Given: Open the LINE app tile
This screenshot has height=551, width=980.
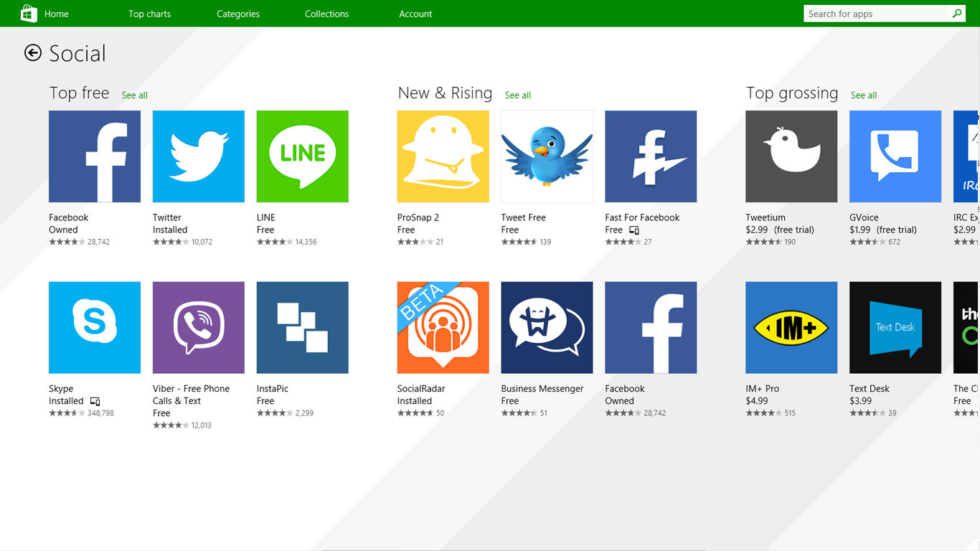Looking at the screenshot, I should point(303,156).
